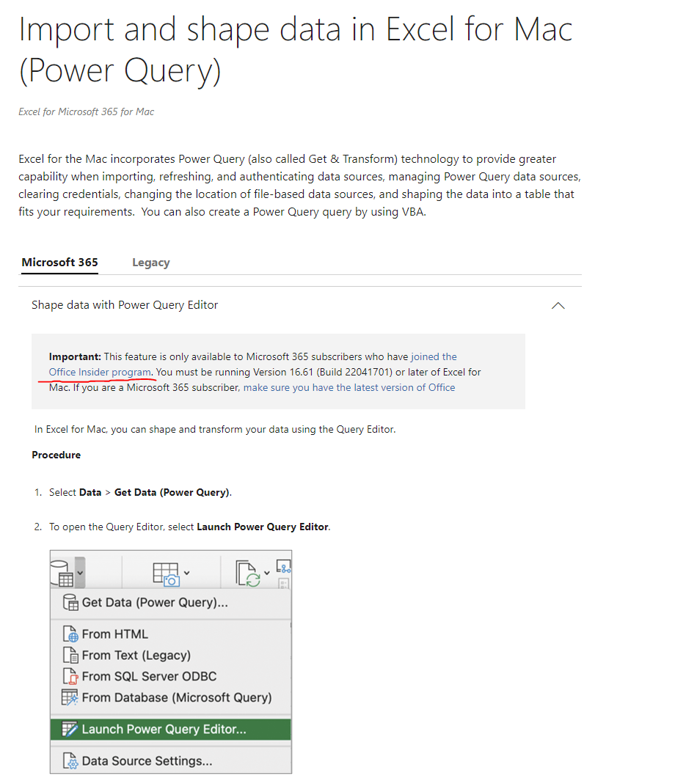This screenshot has width=697, height=784.
Task: Select From Text (Legacy) menu item
Action: [x=171, y=655]
